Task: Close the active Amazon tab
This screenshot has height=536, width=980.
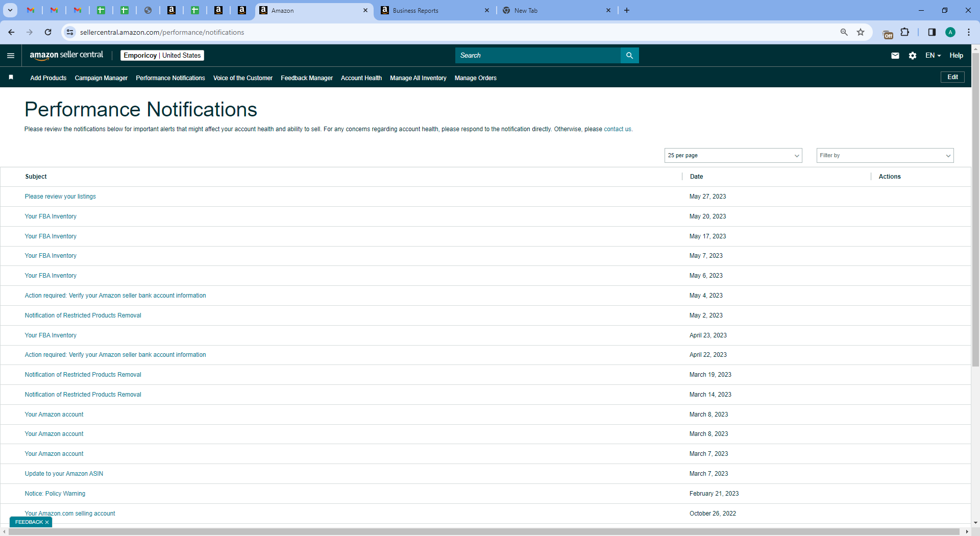Action: 365,10
